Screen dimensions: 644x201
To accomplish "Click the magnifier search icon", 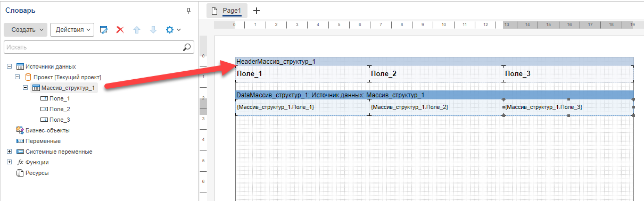I will pos(186,47).
